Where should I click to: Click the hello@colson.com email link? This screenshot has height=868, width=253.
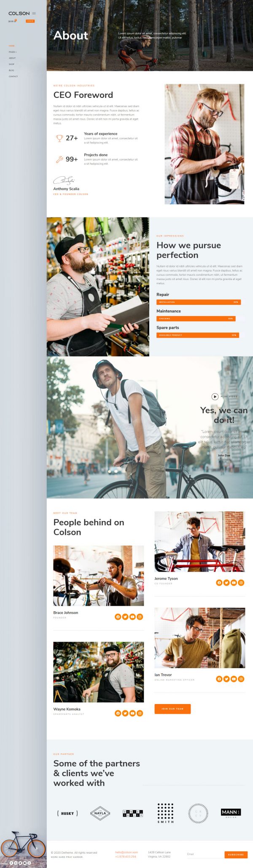126,852
